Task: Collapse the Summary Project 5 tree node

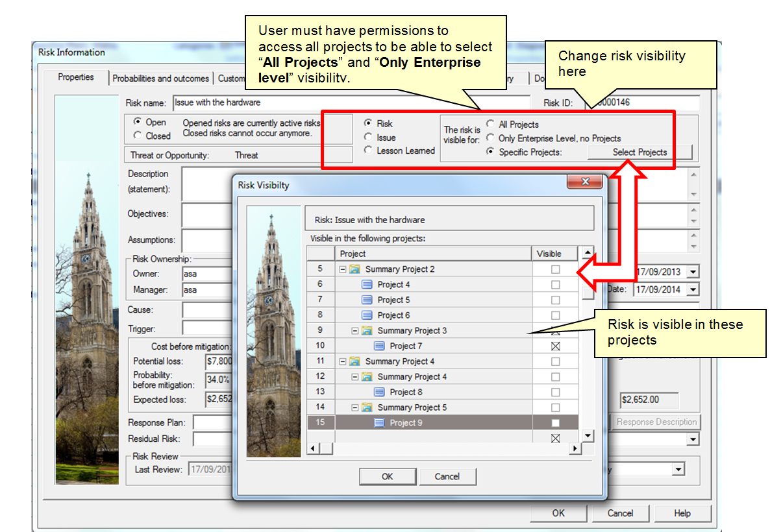Action: point(355,407)
